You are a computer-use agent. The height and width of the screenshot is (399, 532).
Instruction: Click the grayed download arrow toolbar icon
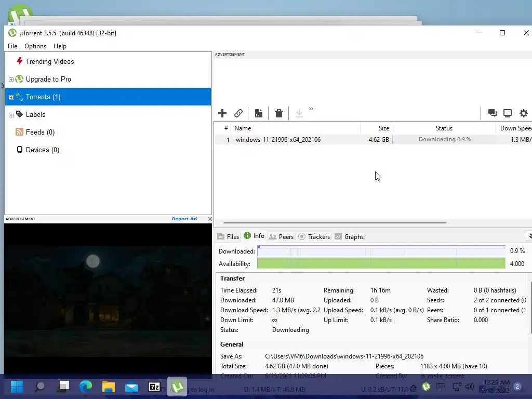coord(299,113)
